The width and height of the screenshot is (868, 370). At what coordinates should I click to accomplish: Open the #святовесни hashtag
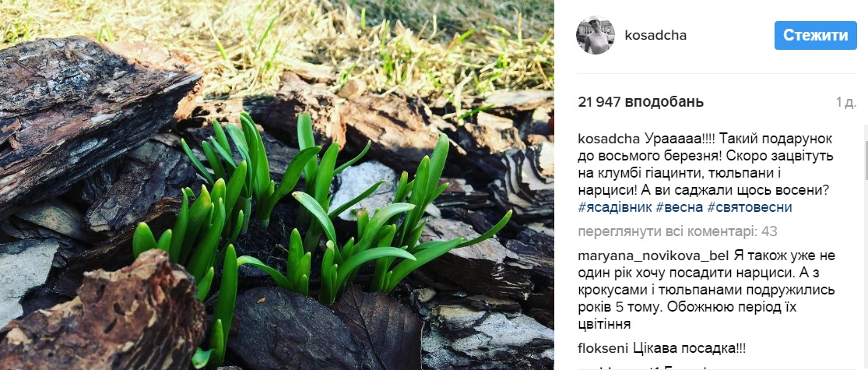tap(750, 206)
